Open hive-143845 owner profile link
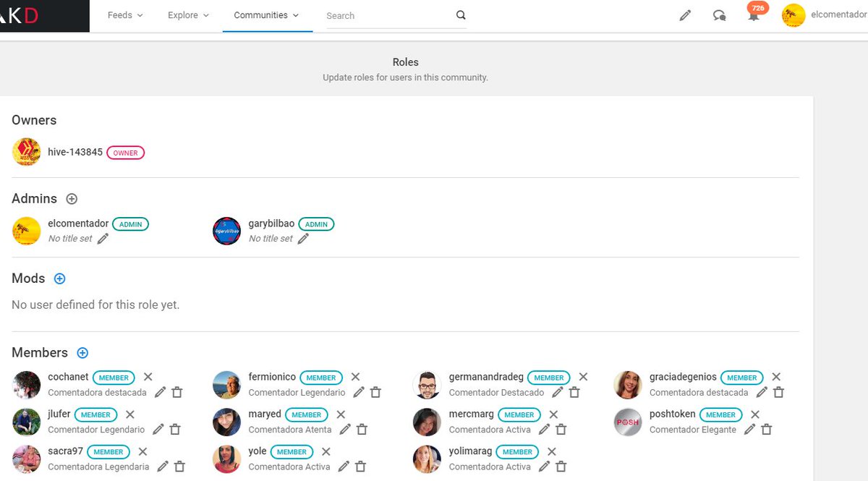Screen dimensions: 868x481 pos(75,152)
